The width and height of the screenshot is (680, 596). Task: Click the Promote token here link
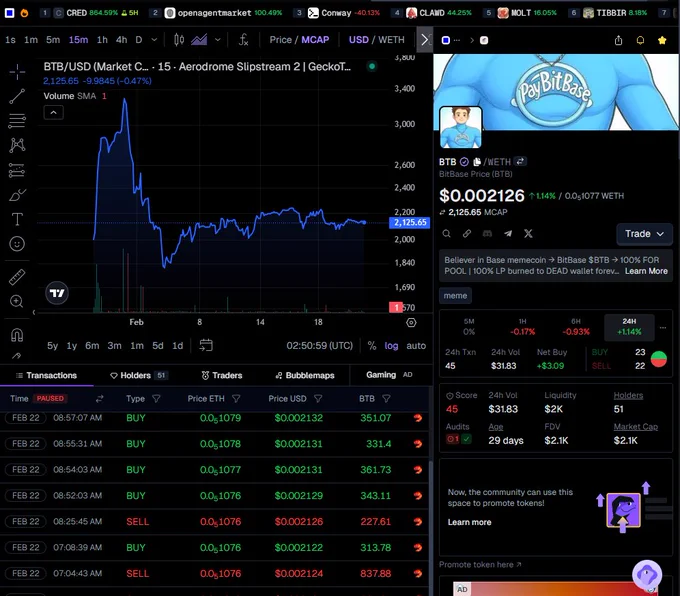pos(480,565)
